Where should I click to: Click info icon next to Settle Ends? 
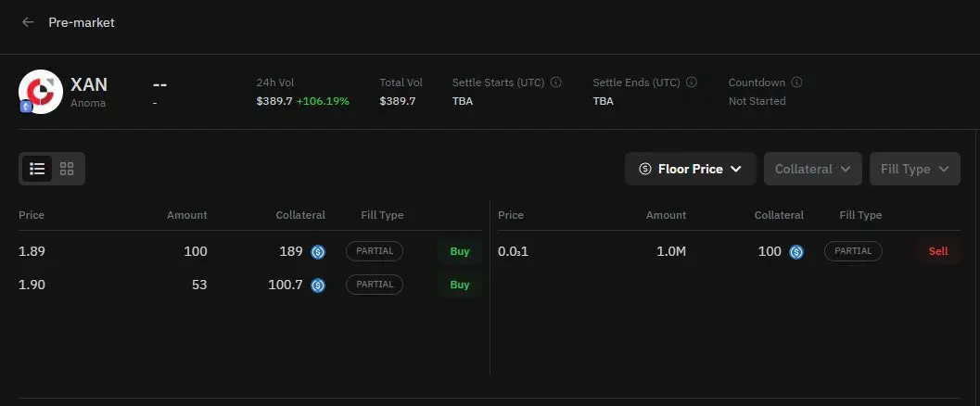click(692, 82)
